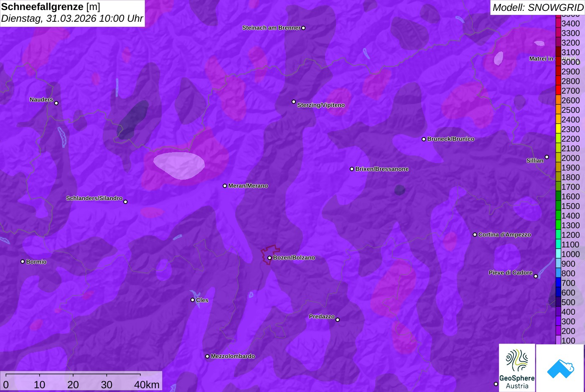Click the Steinach am Brenner marker dot

[303, 28]
